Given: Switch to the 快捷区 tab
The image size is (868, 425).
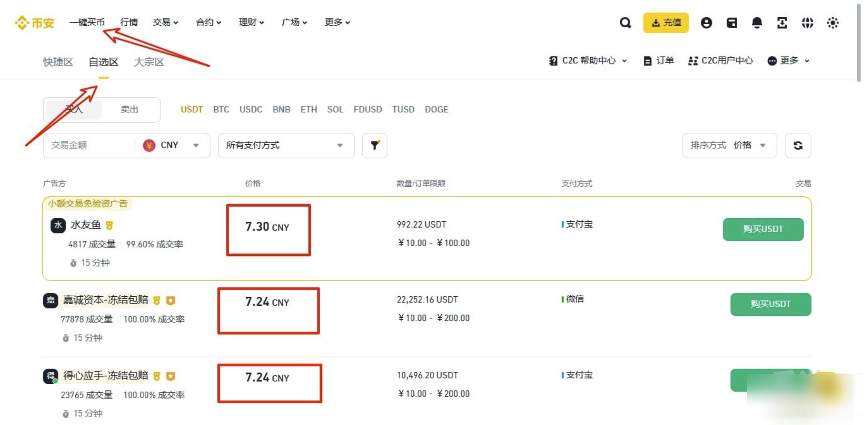Looking at the screenshot, I should pyautogui.click(x=58, y=62).
